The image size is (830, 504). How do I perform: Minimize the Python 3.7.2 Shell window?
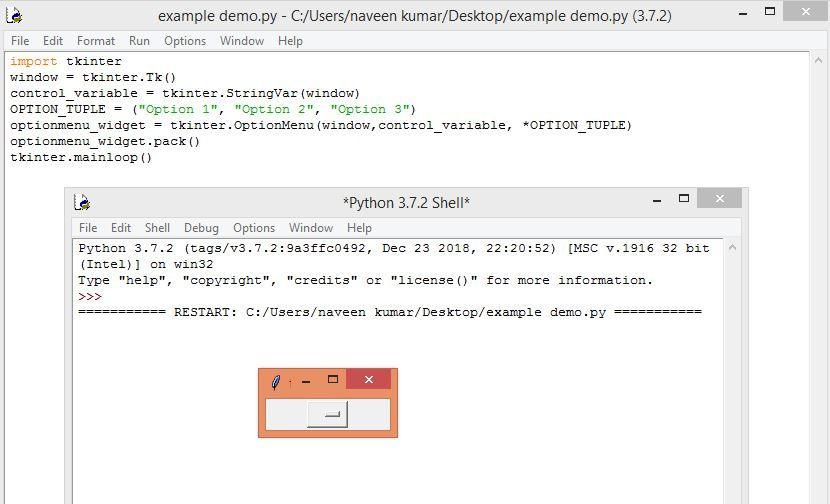pyautogui.click(x=657, y=200)
